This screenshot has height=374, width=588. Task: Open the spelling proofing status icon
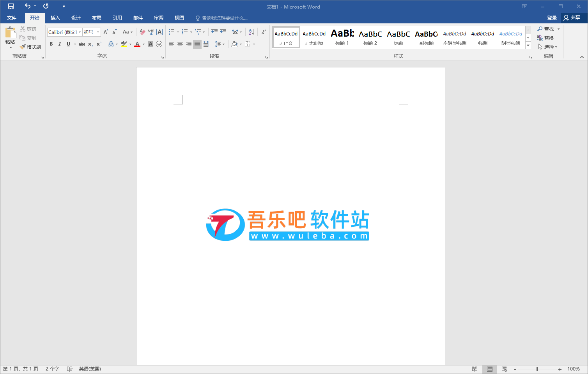[70, 369]
